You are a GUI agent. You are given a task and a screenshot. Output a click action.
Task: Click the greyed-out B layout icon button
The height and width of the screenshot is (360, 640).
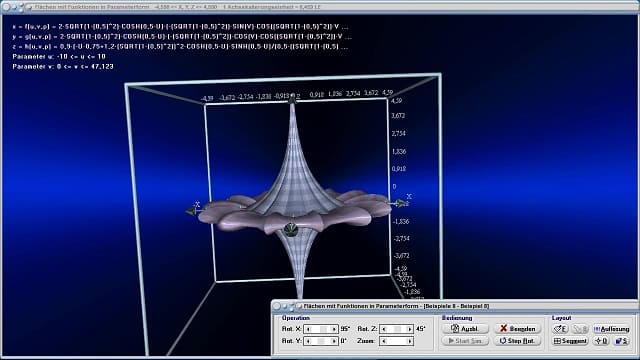tap(580, 329)
